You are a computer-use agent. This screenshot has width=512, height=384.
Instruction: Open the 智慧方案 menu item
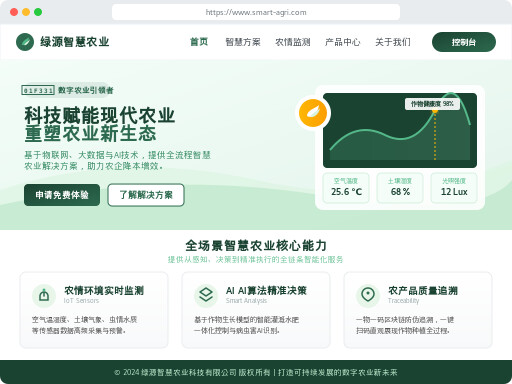(243, 42)
